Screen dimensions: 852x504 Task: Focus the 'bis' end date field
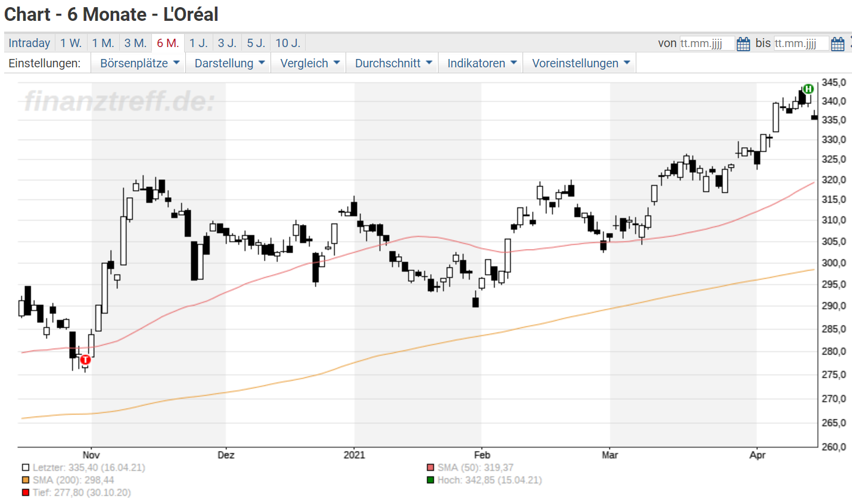coord(801,43)
